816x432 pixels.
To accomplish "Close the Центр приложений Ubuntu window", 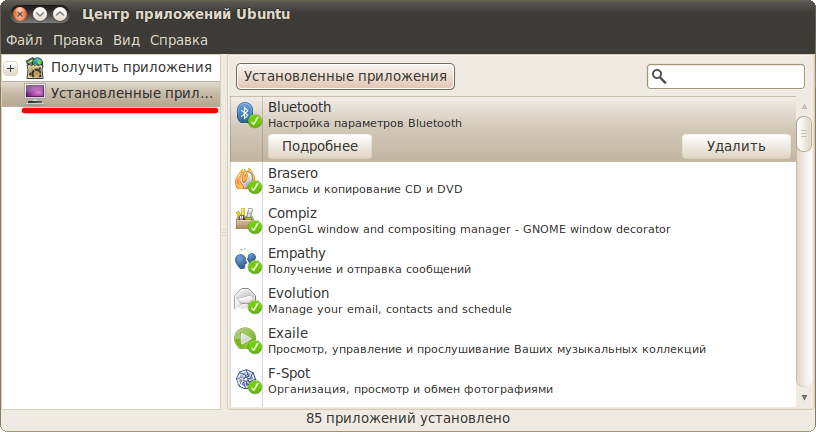I will [x=20, y=14].
